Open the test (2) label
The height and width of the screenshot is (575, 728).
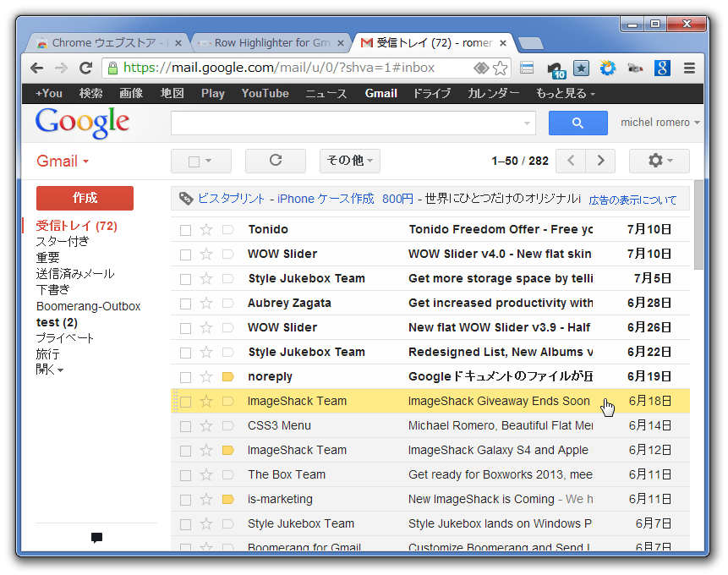click(57, 322)
